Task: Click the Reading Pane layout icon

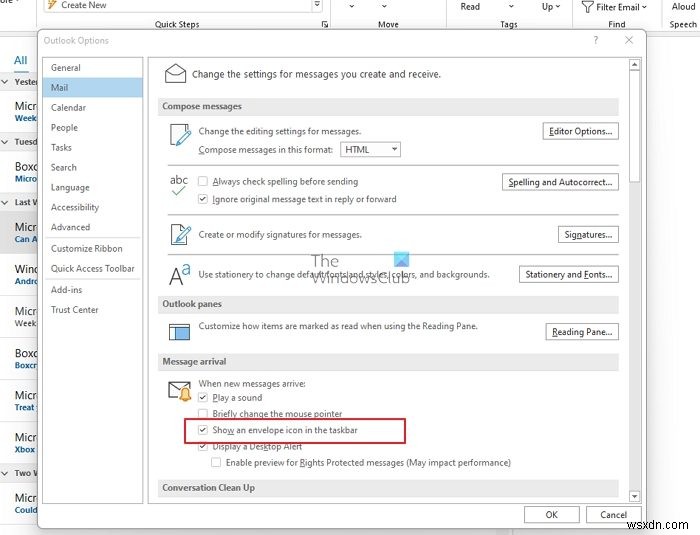Action: [179, 332]
